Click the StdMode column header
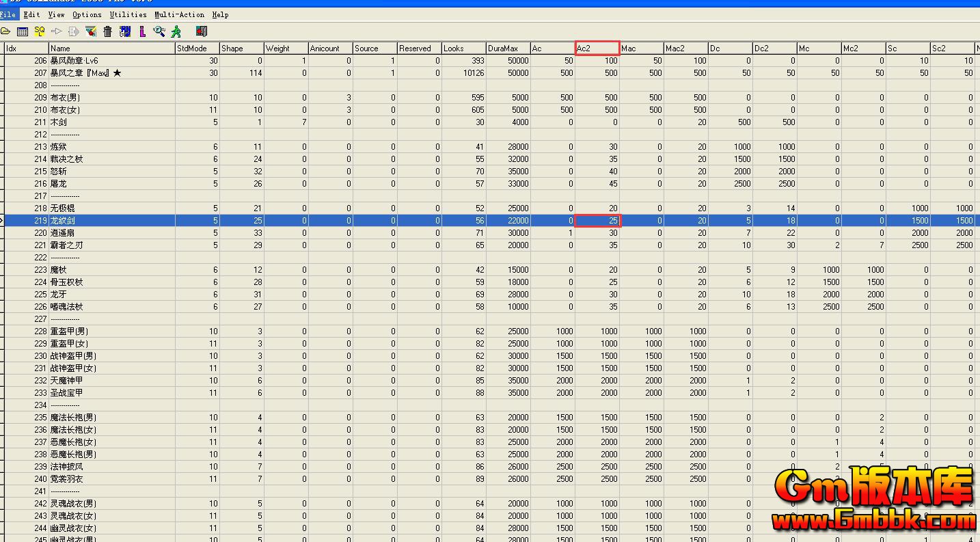 pos(197,49)
